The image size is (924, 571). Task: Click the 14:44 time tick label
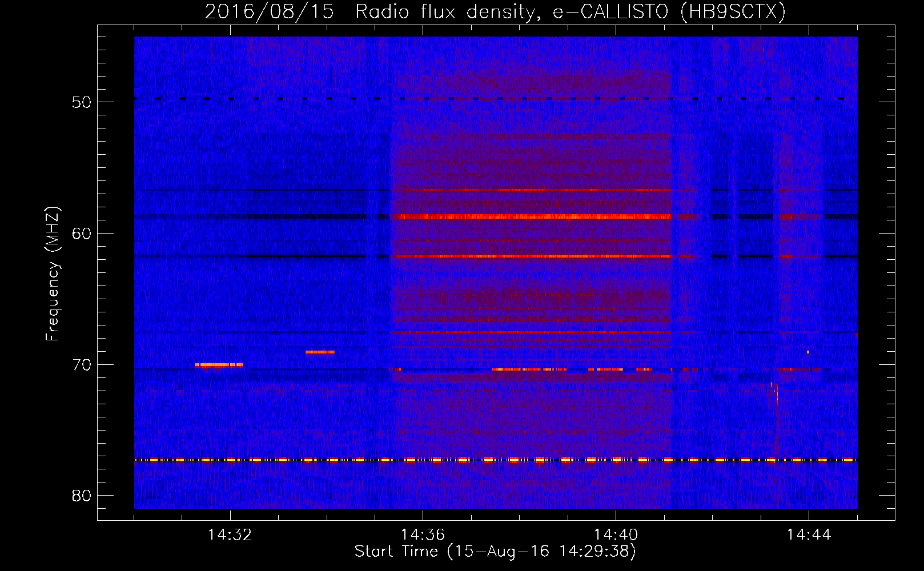click(809, 535)
